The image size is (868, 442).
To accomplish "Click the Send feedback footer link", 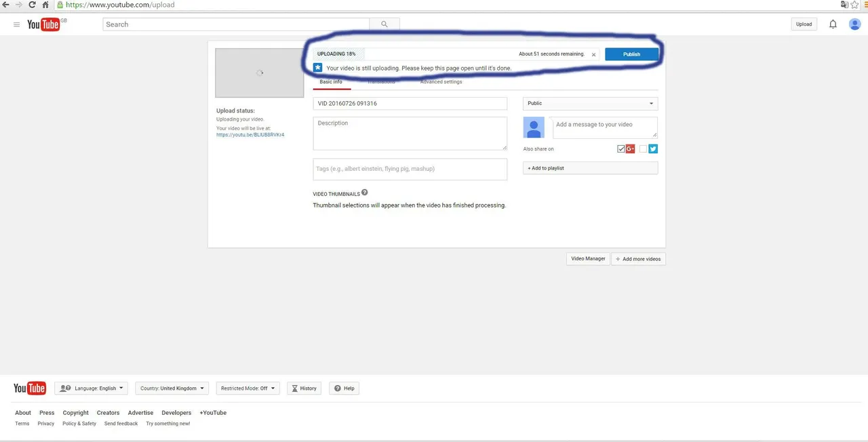I will (x=121, y=424).
